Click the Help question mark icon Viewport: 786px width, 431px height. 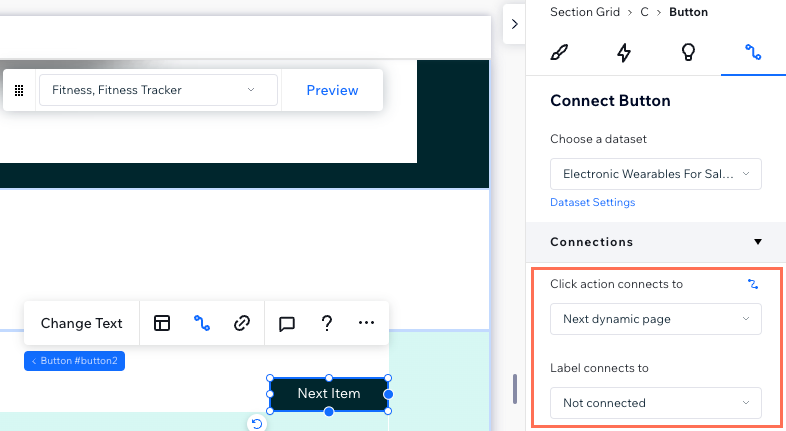click(x=326, y=323)
